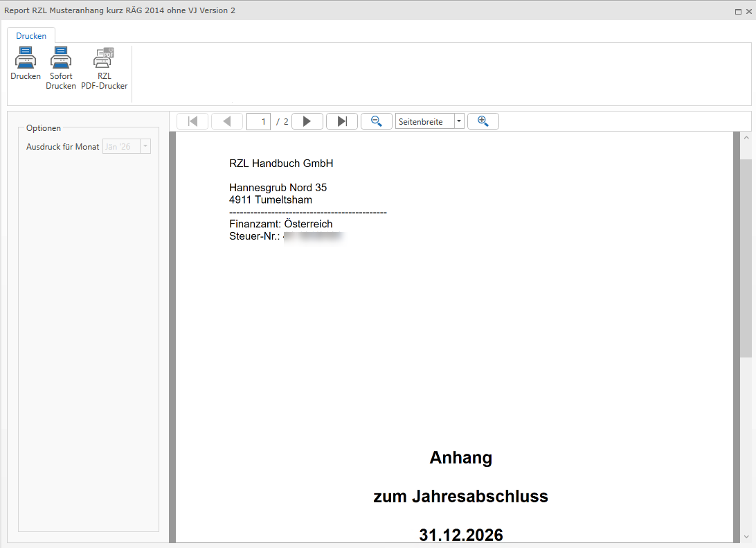Go to the previous page
The height and width of the screenshot is (548, 756).
pos(227,122)
